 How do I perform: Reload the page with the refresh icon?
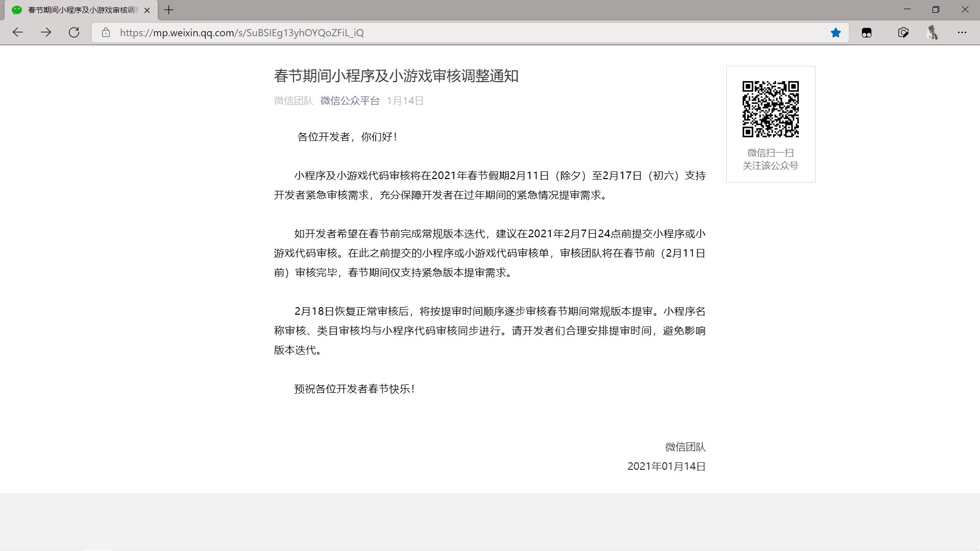coord(74,33)
